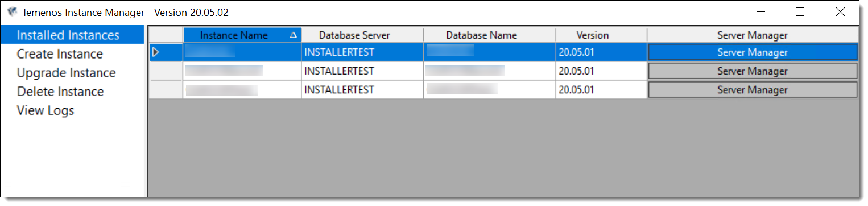Select INSTALLERTEST cell in the second row

pyautogui.click(x=362, y=71)
